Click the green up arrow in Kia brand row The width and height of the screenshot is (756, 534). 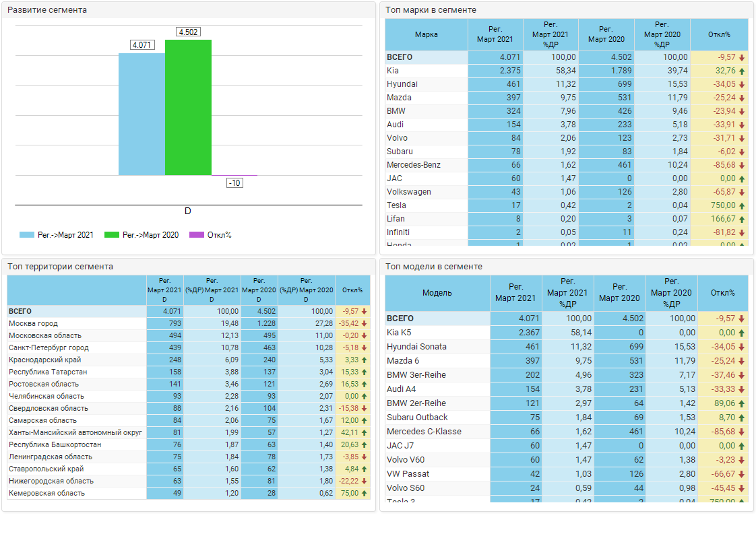742,71
